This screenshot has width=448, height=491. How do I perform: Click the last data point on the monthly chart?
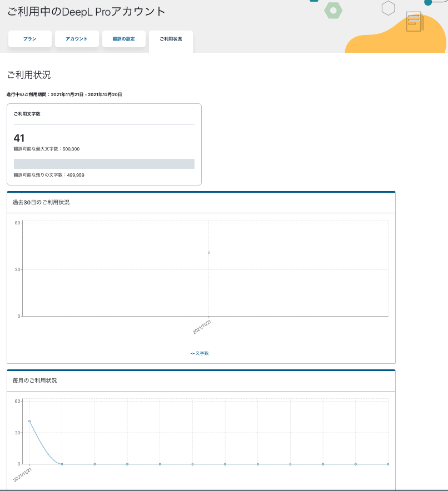tap(388, 464)
